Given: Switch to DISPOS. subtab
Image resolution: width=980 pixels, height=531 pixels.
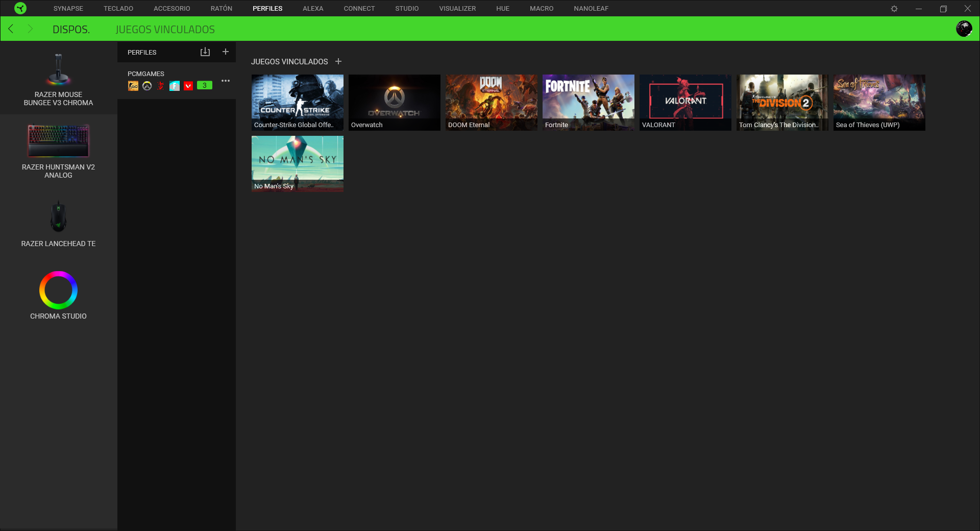Looking at the screenshot, I should [x=71, y=30].
